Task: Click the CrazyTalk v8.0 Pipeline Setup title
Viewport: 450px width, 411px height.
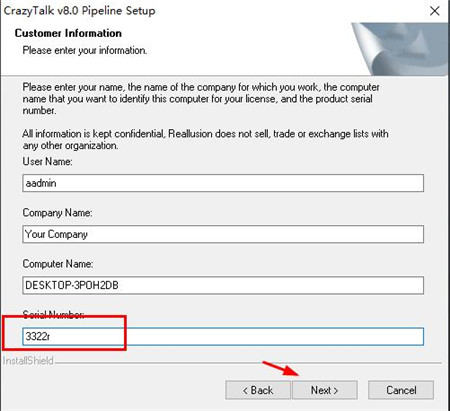Action: point(79,11)
